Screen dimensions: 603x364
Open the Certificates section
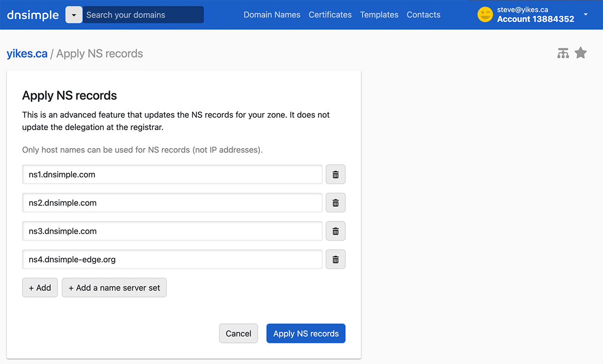pyautogui.click(x=330, y=15)
